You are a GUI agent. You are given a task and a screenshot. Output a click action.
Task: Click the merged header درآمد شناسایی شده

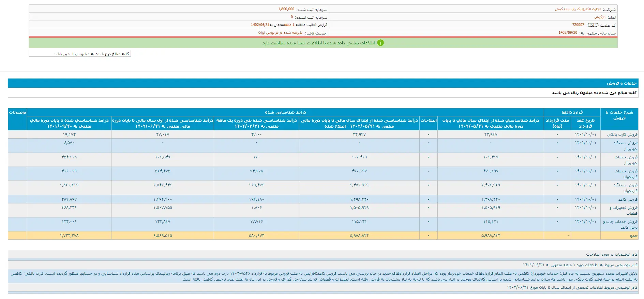[x=286, y=112]
